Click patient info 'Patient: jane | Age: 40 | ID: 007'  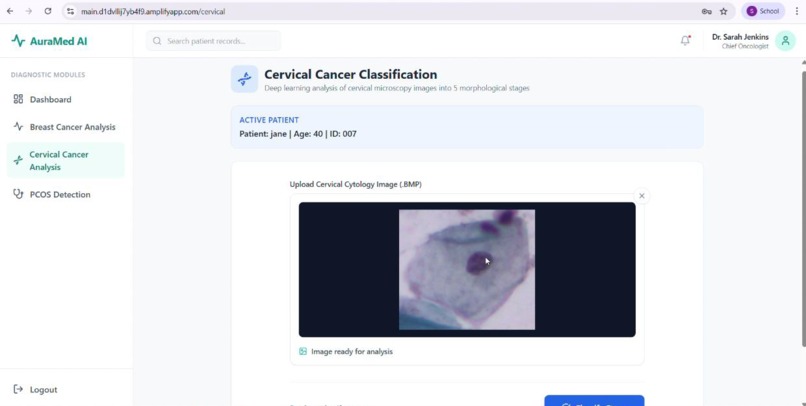click(x=298, y=134)
